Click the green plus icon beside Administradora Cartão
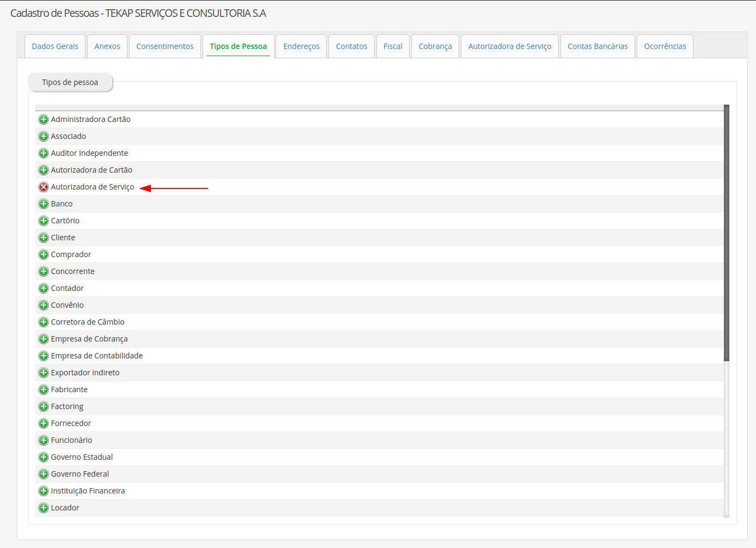Viewport: 756px width, 548px height. (x=44, y=119)
